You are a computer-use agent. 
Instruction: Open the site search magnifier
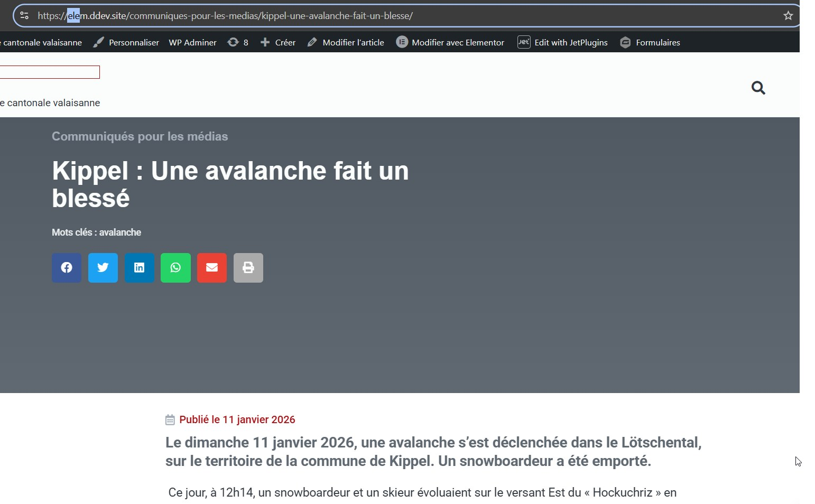point(758,88)
